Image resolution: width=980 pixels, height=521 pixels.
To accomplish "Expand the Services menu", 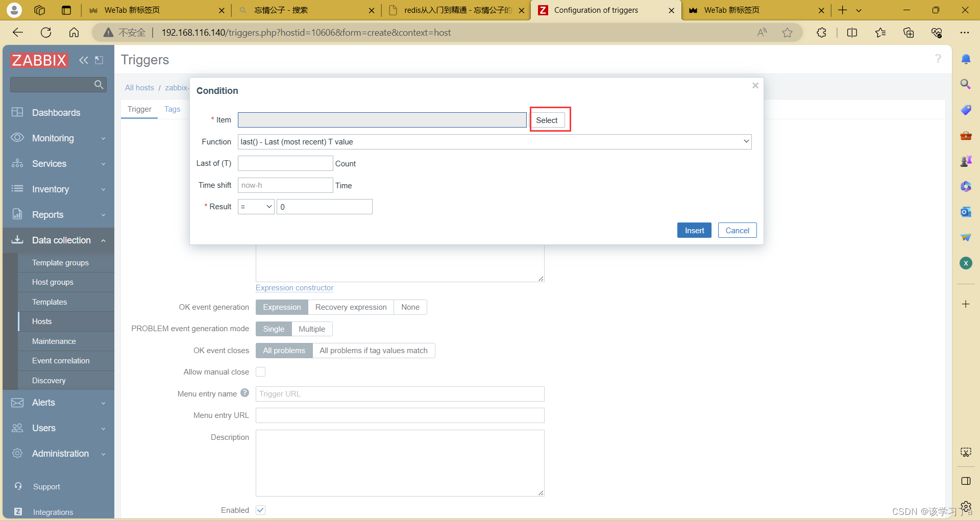I will pos(58,164).
